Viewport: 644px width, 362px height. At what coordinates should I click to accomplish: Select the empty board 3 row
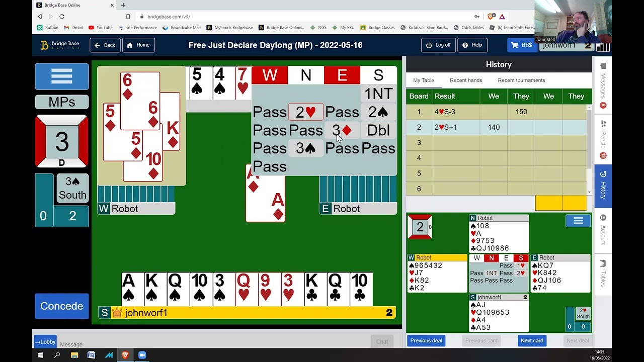(496, 143)
